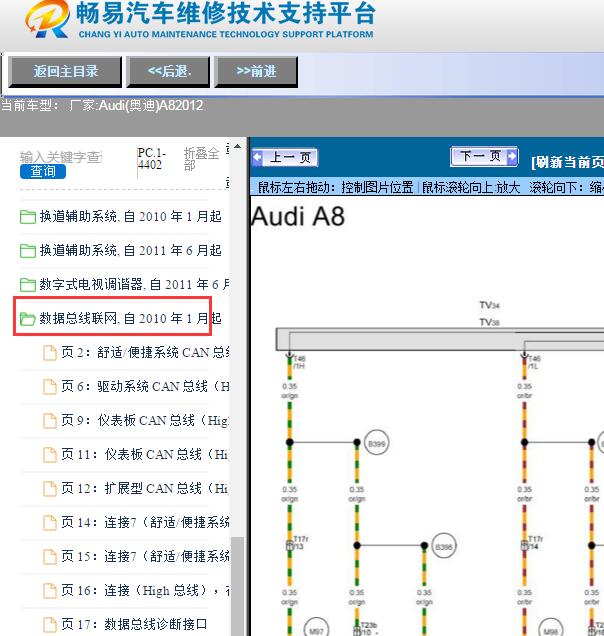Expand 换道辅助系统, 自 2010 年 1 月起
The height and width of the screenshot is (636, 604).
click(x=130, y=217)
